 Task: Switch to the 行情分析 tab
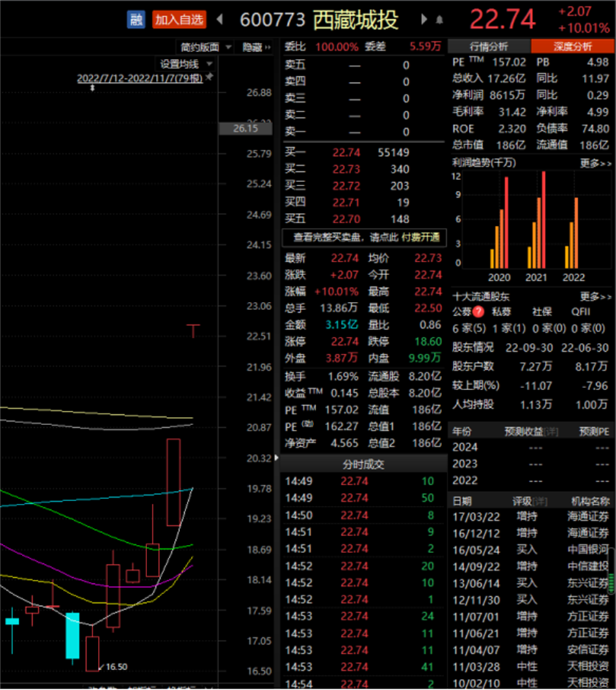click(x=489, y=47)
